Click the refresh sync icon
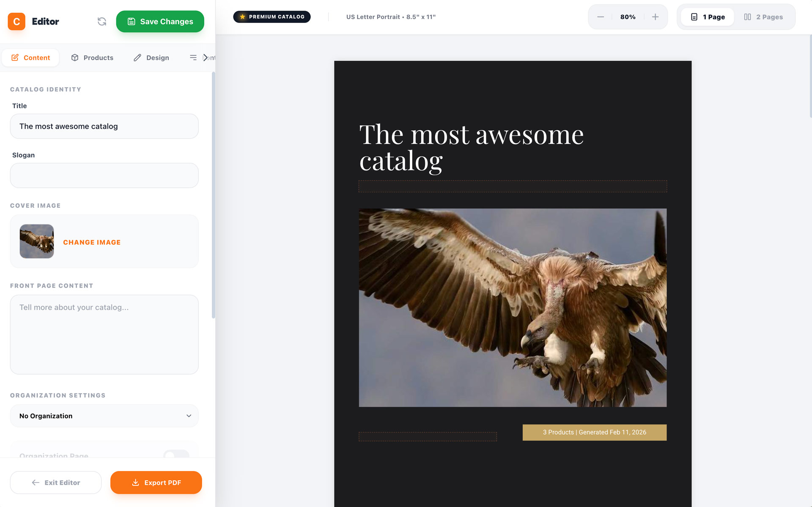 [101, 22]
